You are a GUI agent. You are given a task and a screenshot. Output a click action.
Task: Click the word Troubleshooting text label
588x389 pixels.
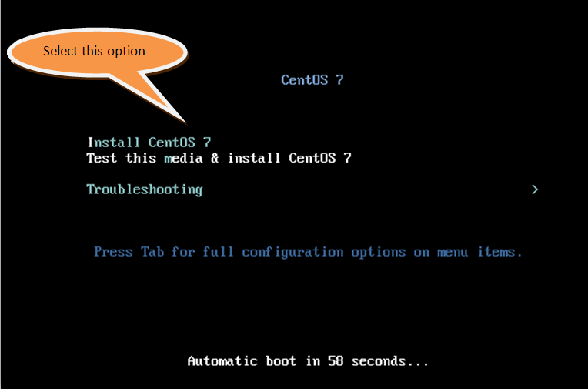[x=145, y=189]
